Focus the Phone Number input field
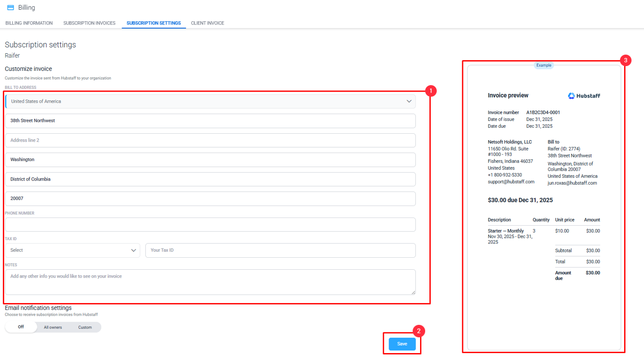Image resolution: width=644 pixels, height=360 pixels. [211, 224]
